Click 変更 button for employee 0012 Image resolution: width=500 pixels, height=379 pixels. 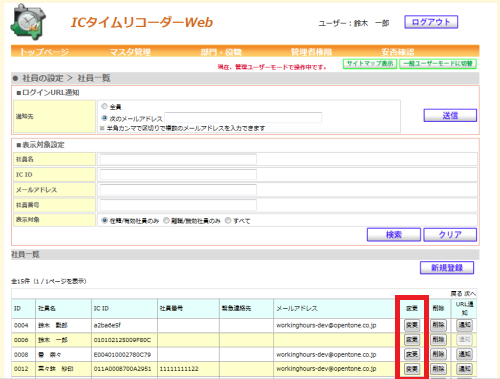[412, 369]
